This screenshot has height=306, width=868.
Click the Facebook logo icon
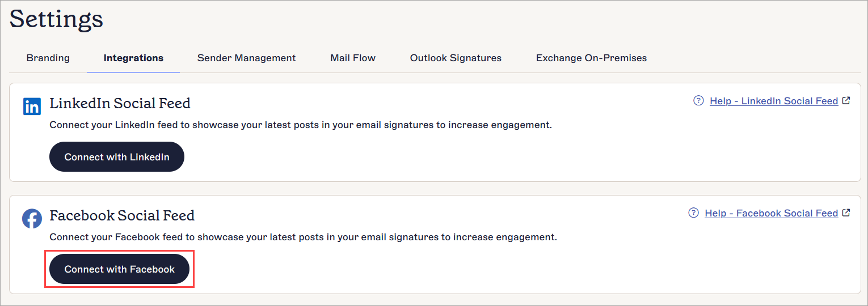pos(32,218)
